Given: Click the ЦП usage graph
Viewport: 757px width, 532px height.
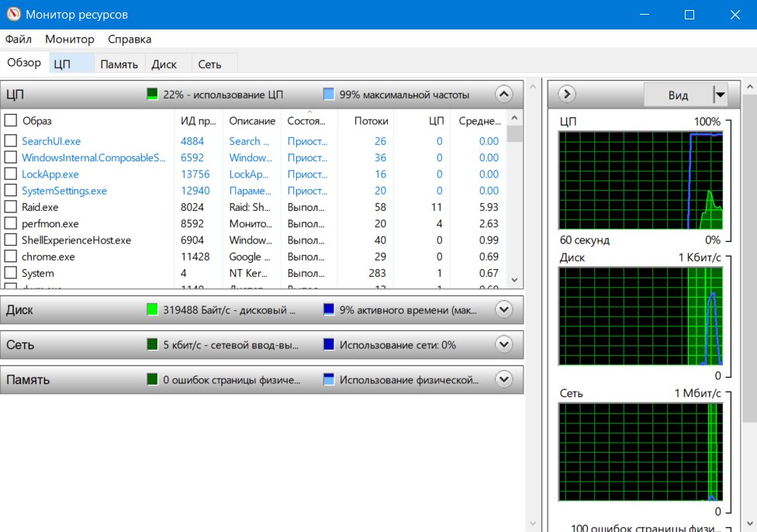Looking at the screenshot, I should [x=641, y=180].
